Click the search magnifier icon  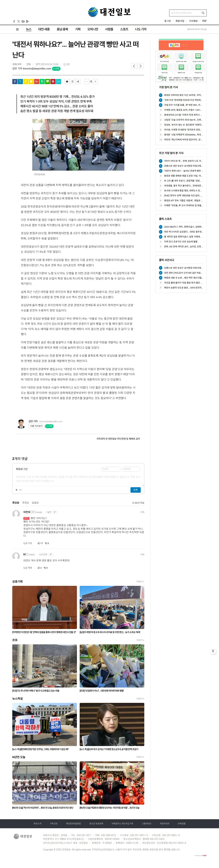coord(203,13)
